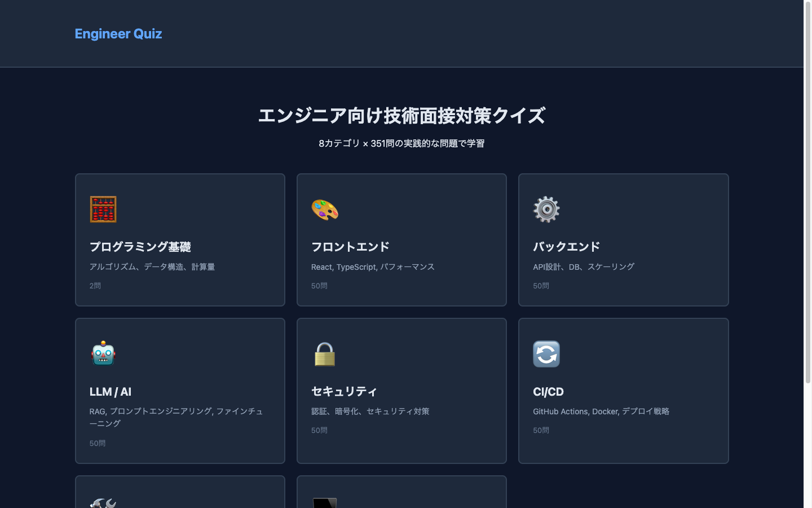Screen dimensions: 812x508
Task: Click the 8カテゴリ × 351問の実践的な問題で学習 subtitle
Action: coord(401,143)
